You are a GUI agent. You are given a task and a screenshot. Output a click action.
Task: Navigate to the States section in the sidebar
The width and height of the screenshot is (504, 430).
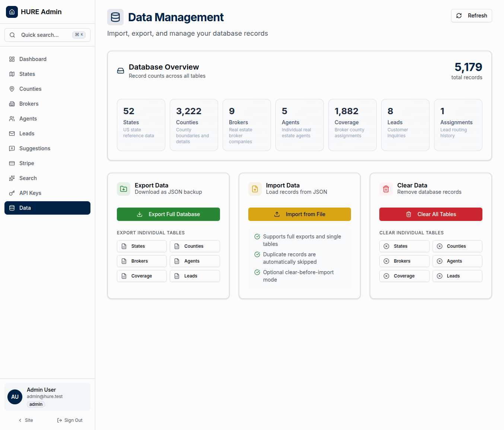coord(27,74)
